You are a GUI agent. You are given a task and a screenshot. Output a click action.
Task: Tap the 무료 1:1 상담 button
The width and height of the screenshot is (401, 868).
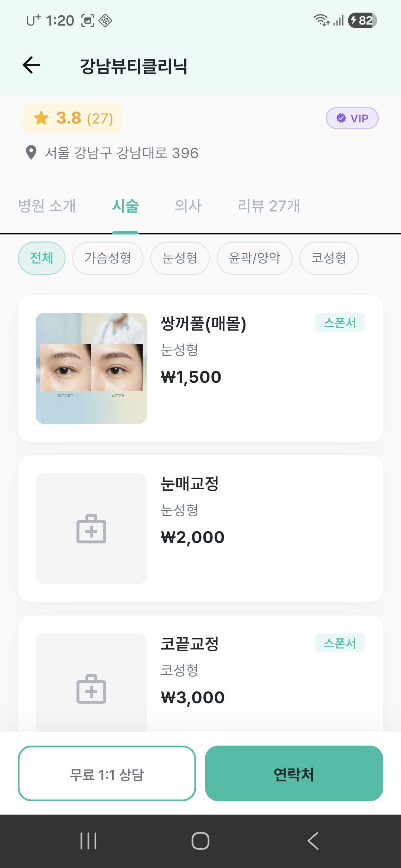[x=107, y=773]
